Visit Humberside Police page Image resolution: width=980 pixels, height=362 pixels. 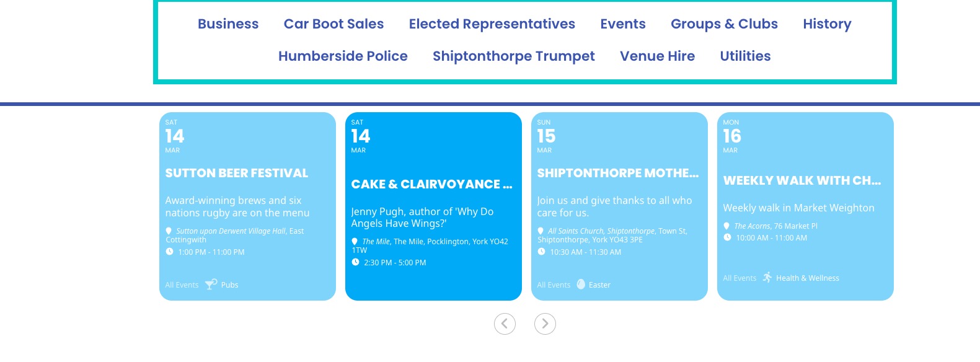(343, 56)
